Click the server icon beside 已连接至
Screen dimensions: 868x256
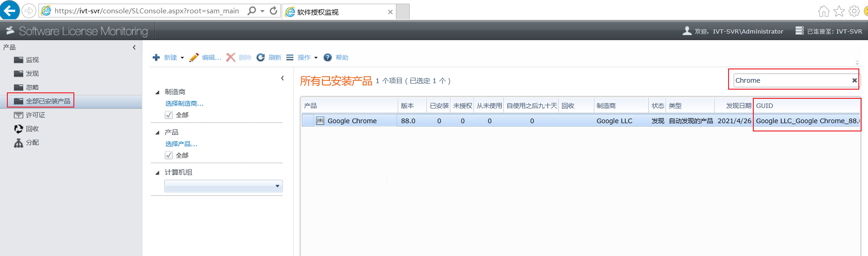coord(800,31)
